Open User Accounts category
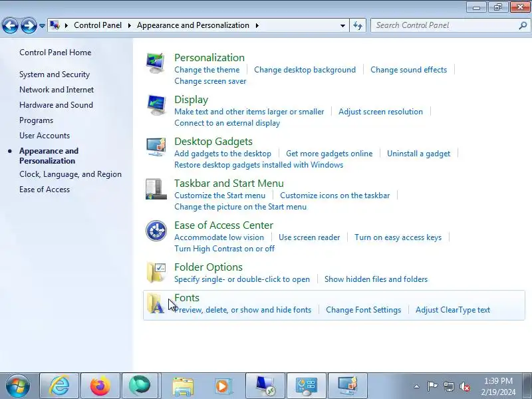The height and width of the screenshot is (399, 532). (x=45, y=136)
